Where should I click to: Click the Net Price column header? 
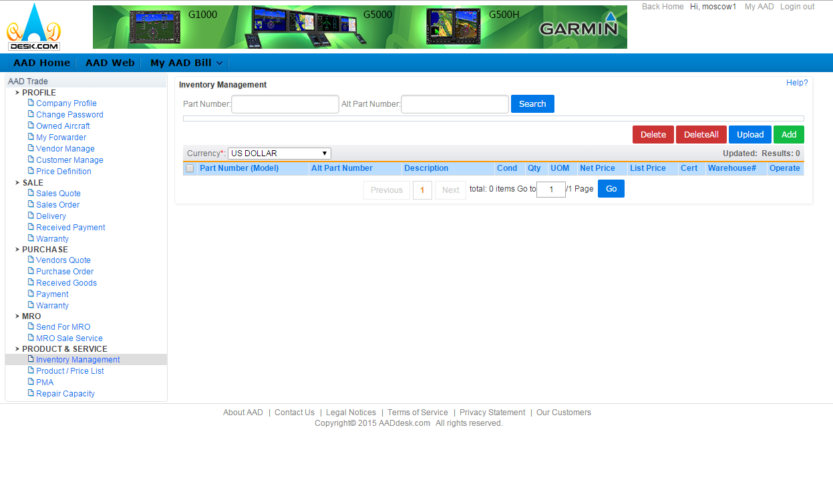[597, 168]
